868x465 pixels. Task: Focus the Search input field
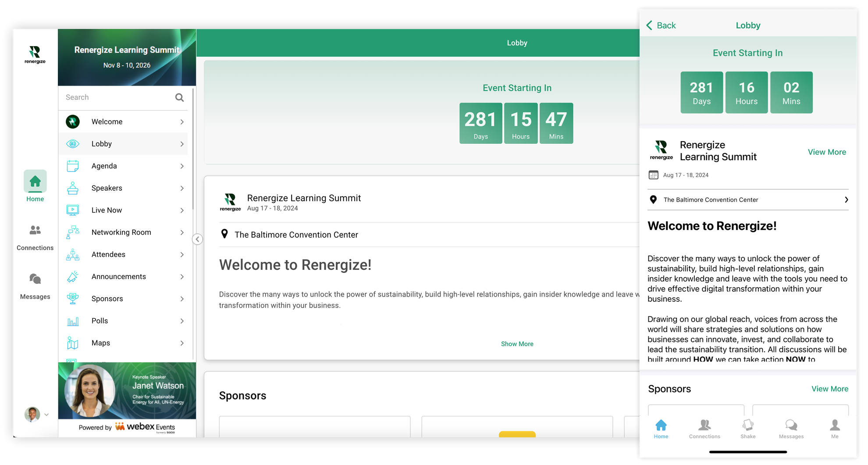(x=118, y=97)
